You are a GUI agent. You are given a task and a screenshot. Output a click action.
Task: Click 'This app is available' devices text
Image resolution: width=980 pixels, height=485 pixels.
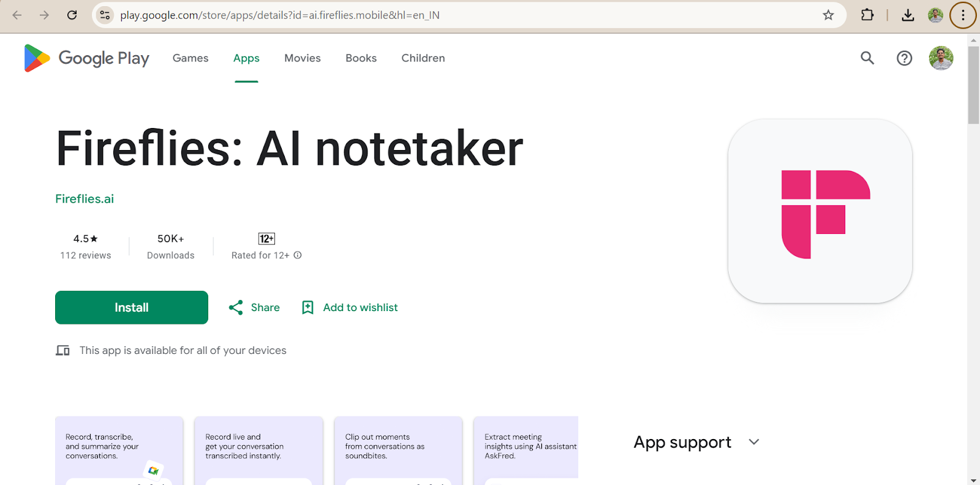183,350
